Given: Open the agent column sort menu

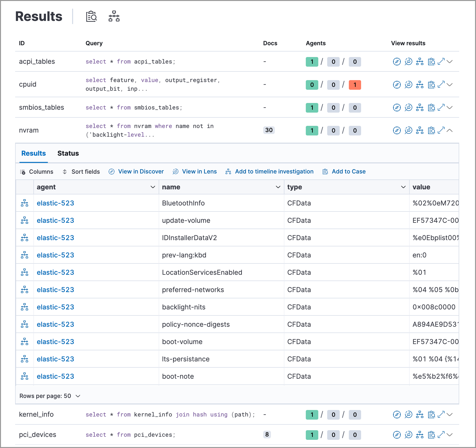Looking at the screenshot, I should (x=153, y=187).
